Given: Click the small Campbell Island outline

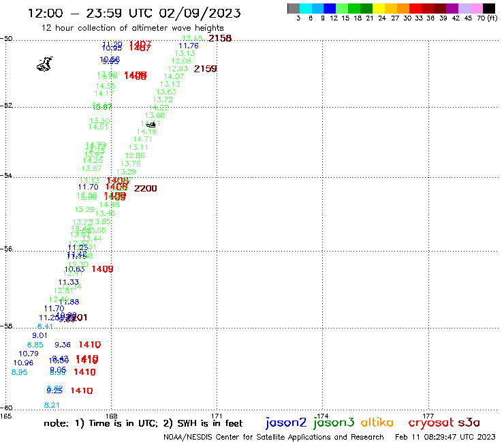Looking at the screenshot, I should click(151, 125).
